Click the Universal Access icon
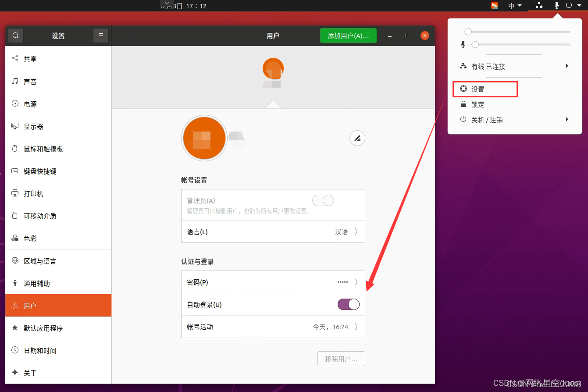This screenshot has height=392, width=588. pyautogui.click(x=15, y=283)
